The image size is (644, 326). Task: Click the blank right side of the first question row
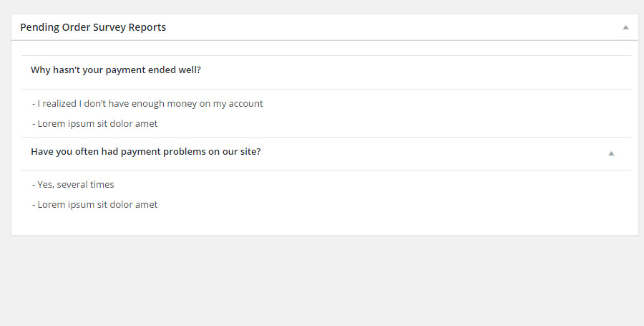pyautogui.click(x=415, y=72)
